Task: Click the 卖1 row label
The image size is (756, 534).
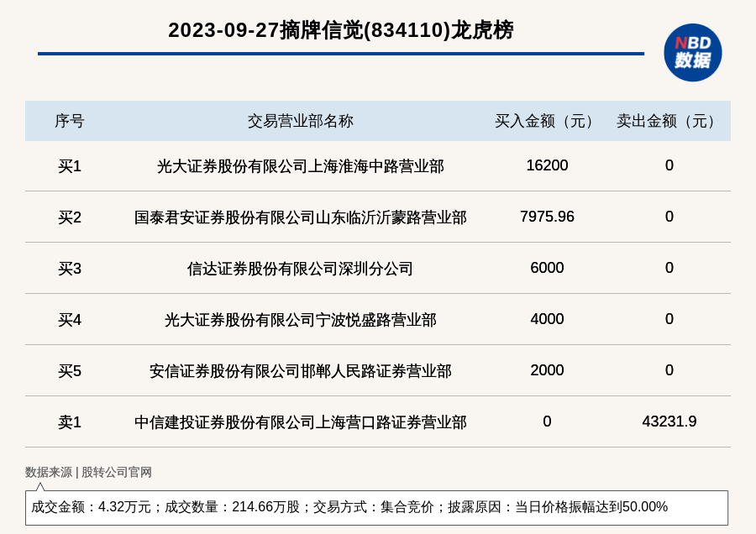Action: [x=70, y=422]
